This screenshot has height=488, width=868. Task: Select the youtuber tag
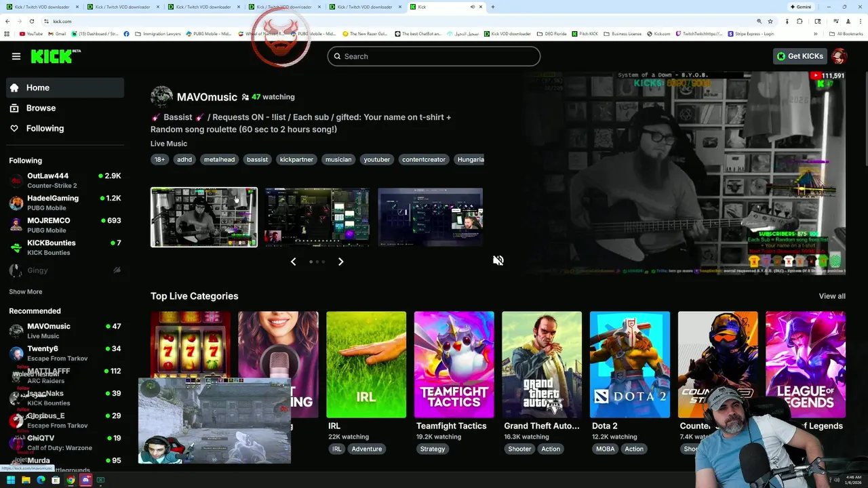[x=376, y=159]
